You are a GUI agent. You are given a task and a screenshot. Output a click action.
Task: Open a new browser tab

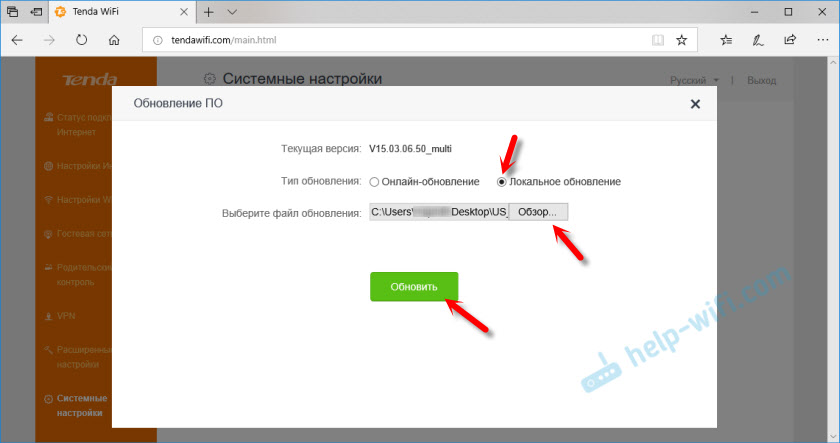[208, 12]
